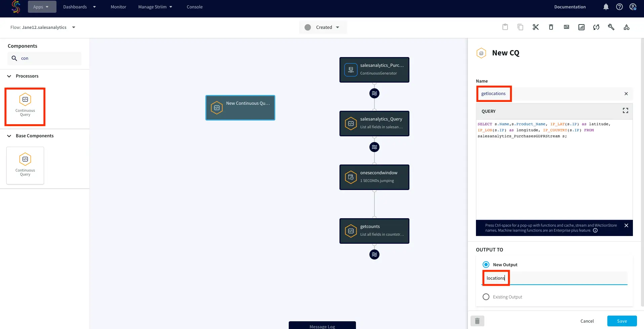
Task: Select the Existing Output radio button
Action: [x=486, y=297]
